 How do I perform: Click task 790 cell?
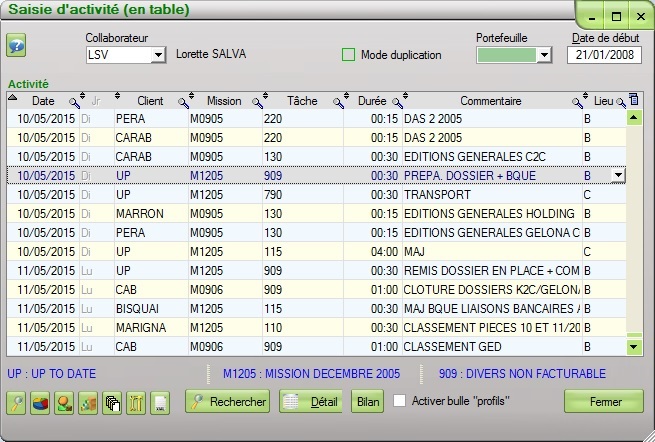click(303, 195)
